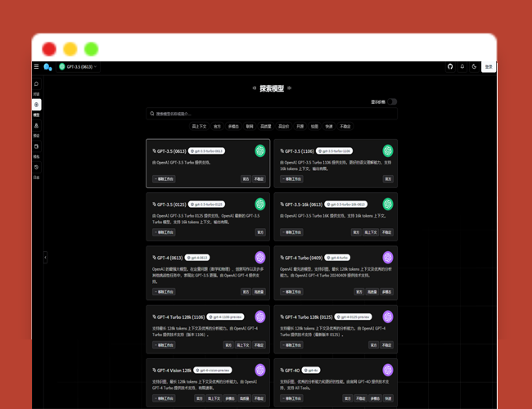Click the model search input field

click(x=272, y=114)
